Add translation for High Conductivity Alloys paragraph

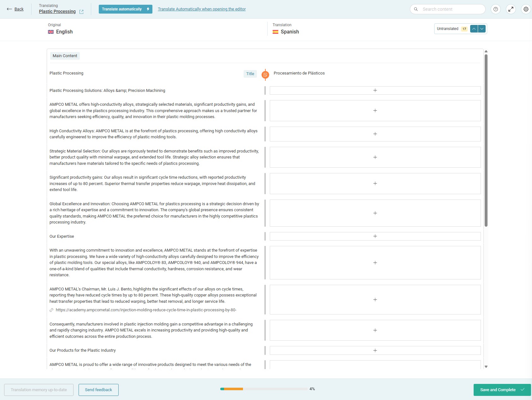click(375, 134)
